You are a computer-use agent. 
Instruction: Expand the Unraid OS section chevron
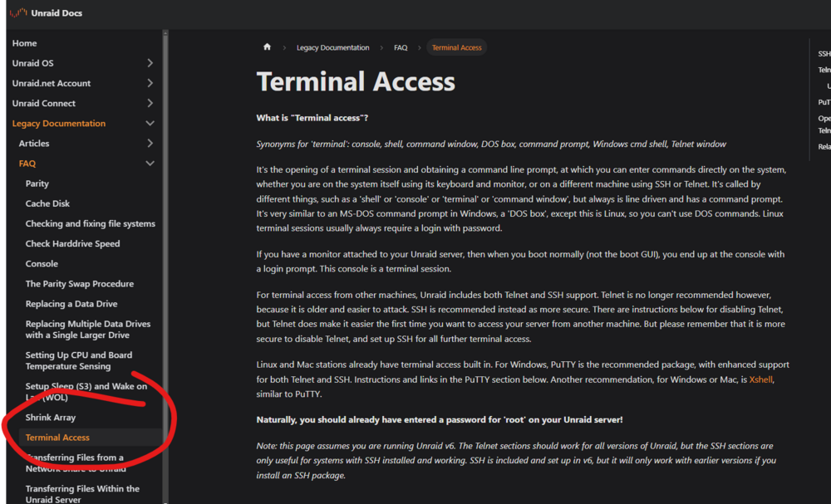(x=150, y=63)
